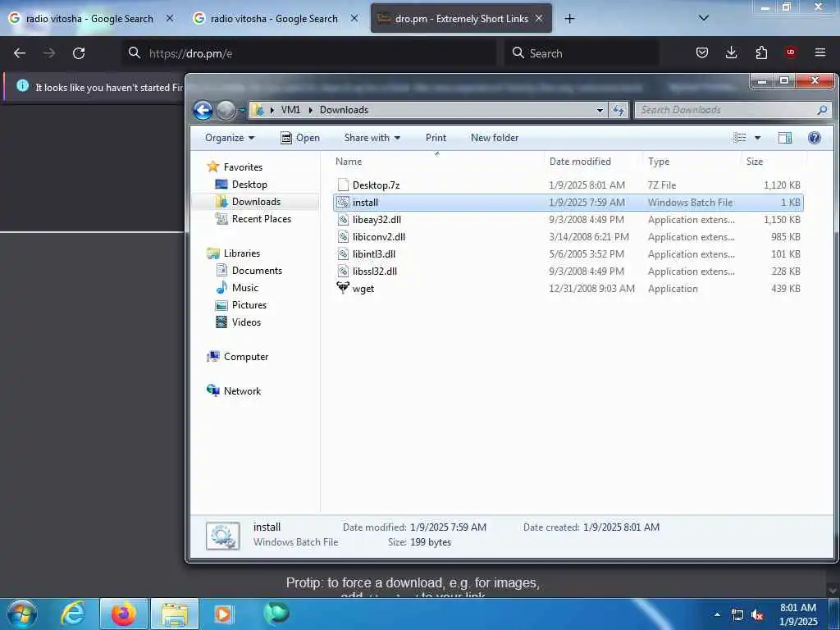Open the Share with menu
The image size is (840, 630).
[x=372, y=138]
